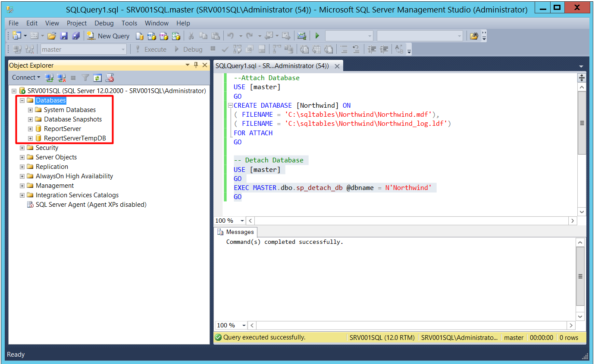Toggle Auto Hide pin on Object Explorer
This screenshot has height=364, width=595.
[196, 65]
